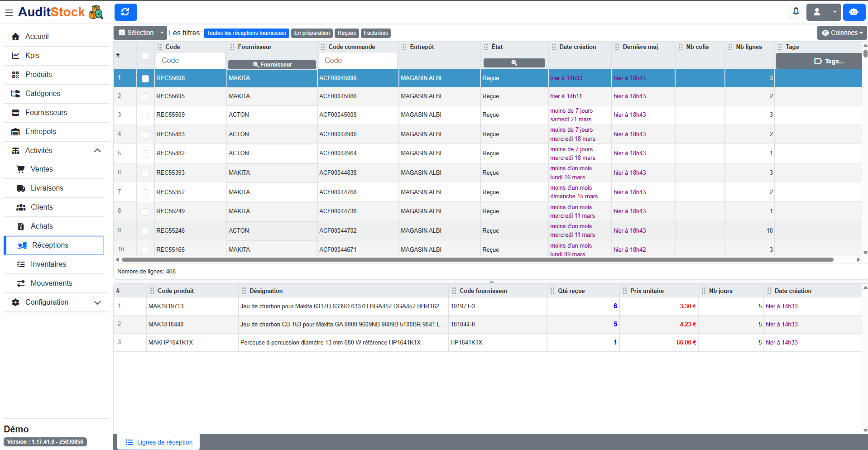Go to Inventaires in the sidebar

[x=48, y=264]
